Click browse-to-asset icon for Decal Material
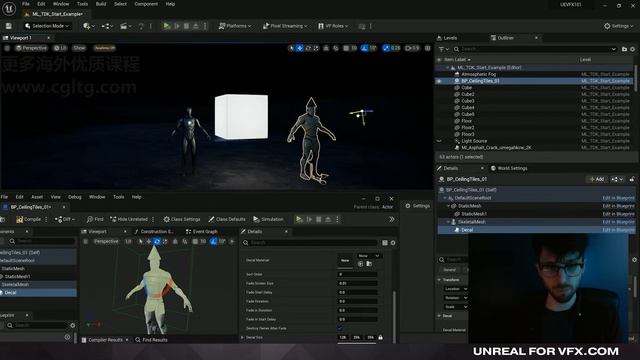The image size is (640, 360). point(369,264)
